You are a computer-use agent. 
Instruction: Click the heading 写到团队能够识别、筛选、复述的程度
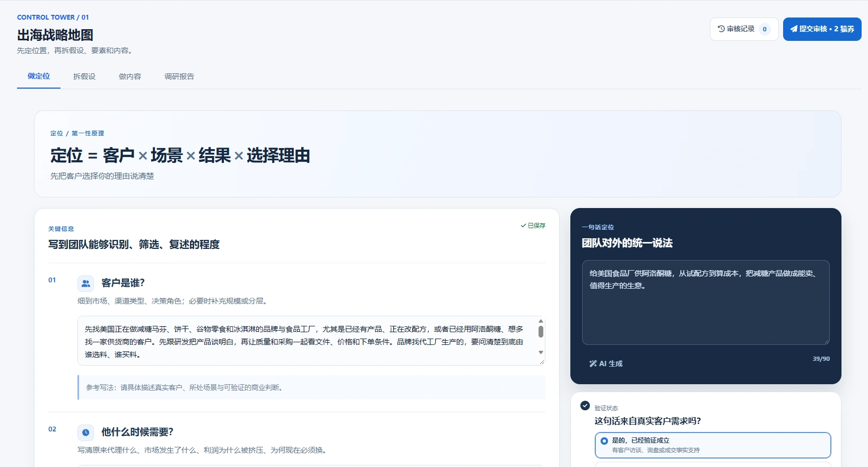(134, 244)
